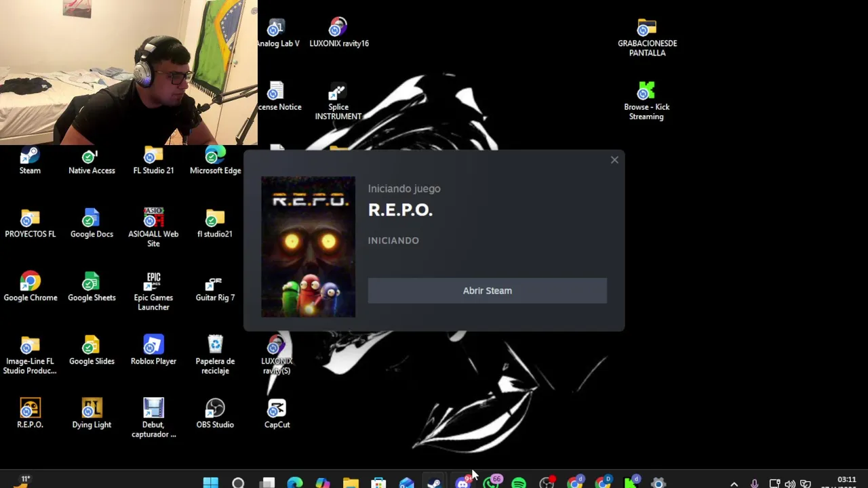The width and height of the screenshot is (868, 488).
Task: Open the OBS Studio desktop shortcut
Action: click(215, 415)
